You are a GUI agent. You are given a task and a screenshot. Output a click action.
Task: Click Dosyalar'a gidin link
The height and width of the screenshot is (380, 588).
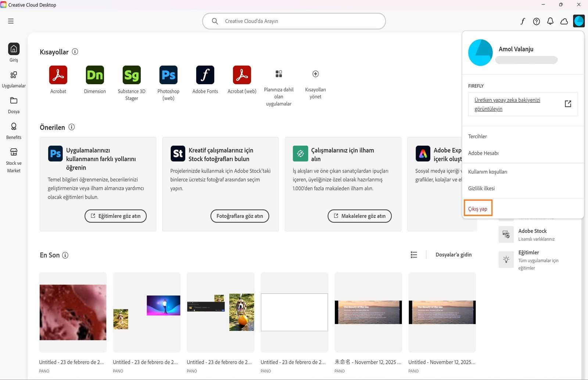point(453,255)
